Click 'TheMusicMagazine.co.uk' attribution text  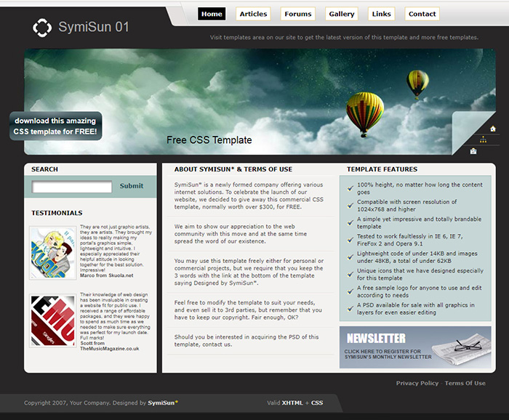point(109,349)
